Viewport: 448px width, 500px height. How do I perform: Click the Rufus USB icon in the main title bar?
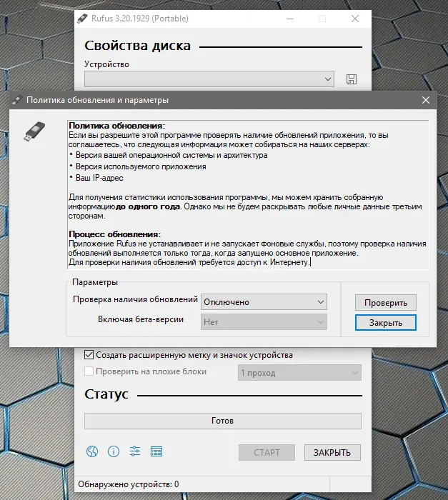pyautogui.click(x=82, y=19)
